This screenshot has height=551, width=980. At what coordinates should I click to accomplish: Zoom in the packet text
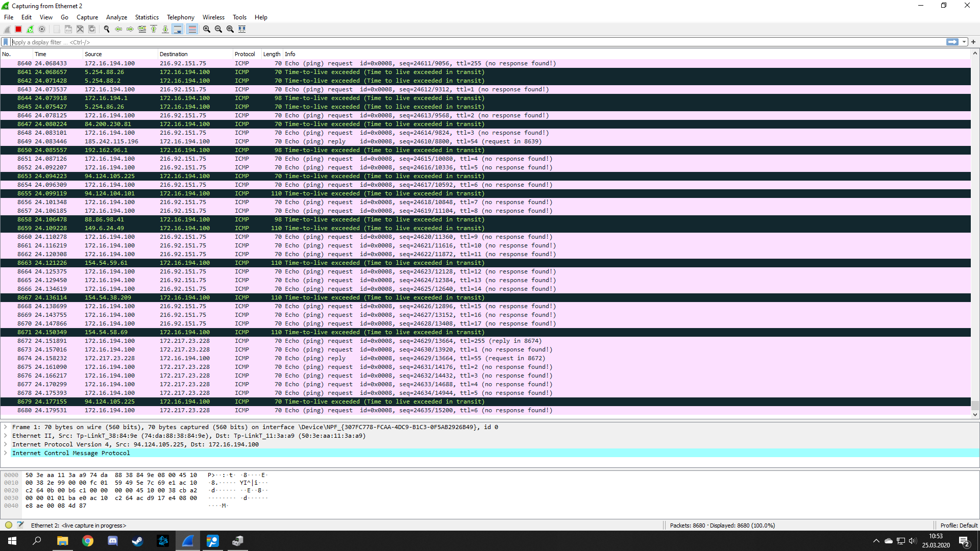(x=207, y=29)
